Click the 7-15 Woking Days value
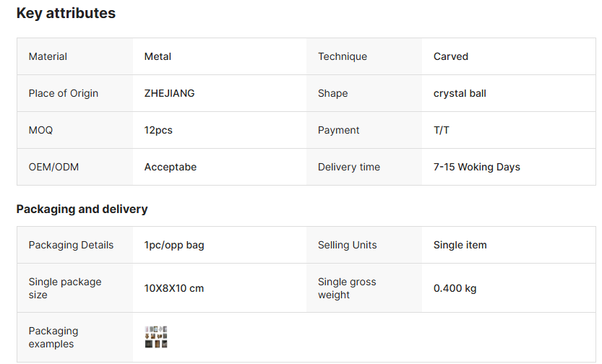Viewport: 602px width, 364px height. 476,167
